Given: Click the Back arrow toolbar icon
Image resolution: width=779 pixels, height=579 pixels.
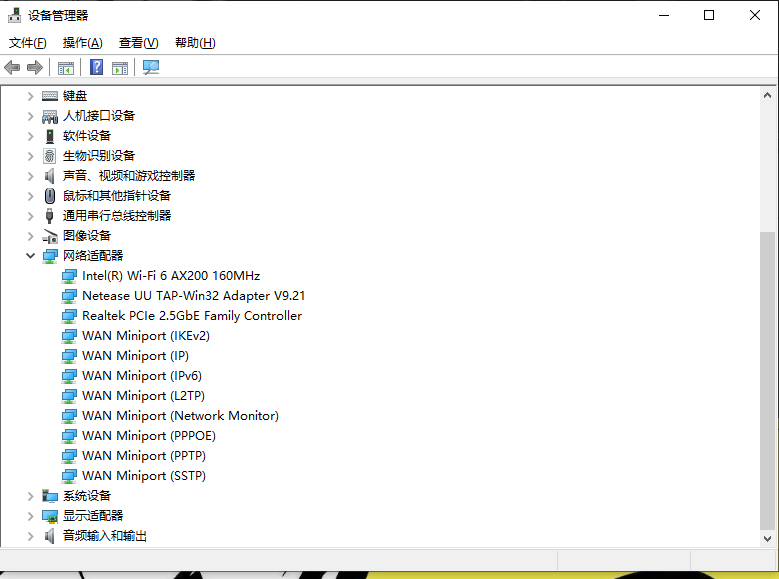Looking at the screenshot, I should pyautogui.click(x=12, y=67).
